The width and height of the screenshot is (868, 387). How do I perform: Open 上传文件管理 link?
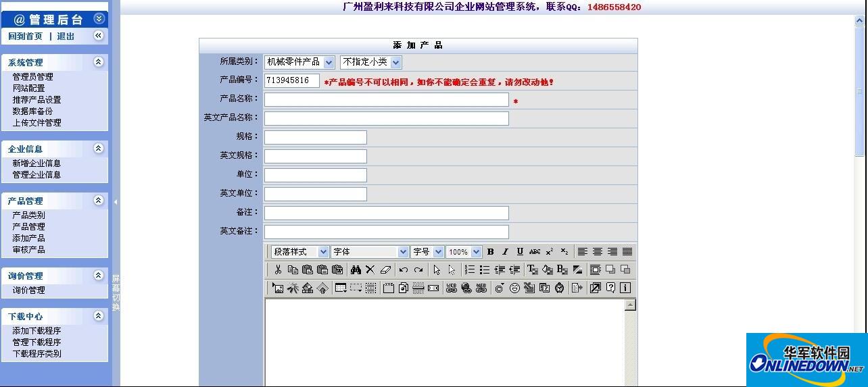click(37, 123)
